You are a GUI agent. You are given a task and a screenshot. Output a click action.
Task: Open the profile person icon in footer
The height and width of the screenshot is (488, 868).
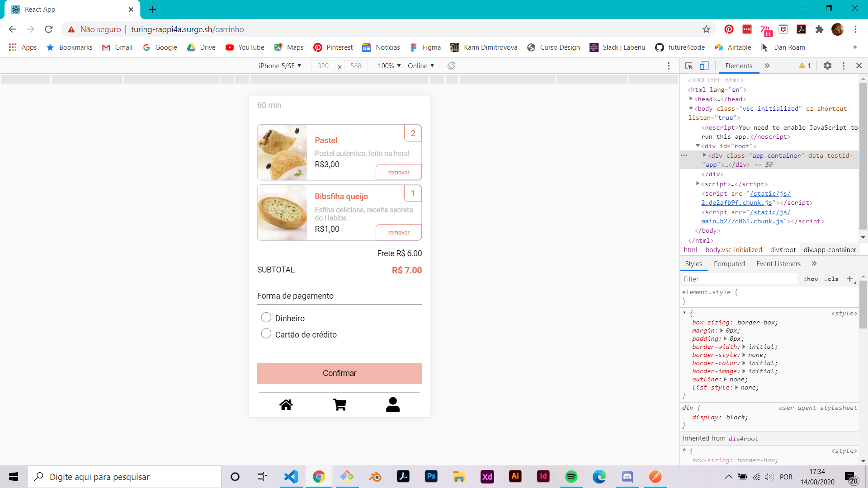pyautogui.click(x=393, y=404)
